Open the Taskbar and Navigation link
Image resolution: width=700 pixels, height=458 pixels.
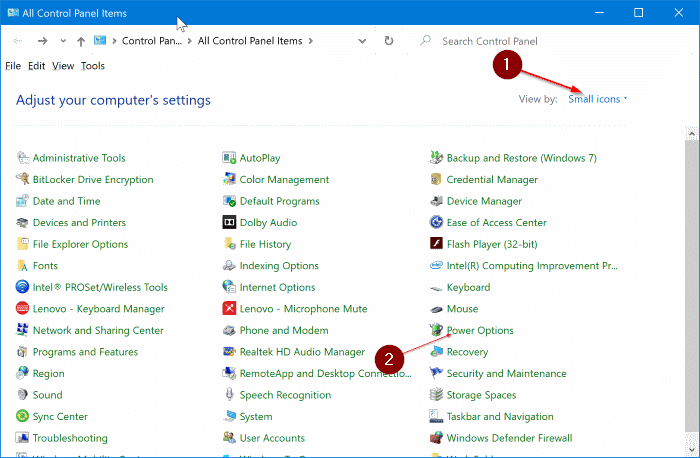500,416
